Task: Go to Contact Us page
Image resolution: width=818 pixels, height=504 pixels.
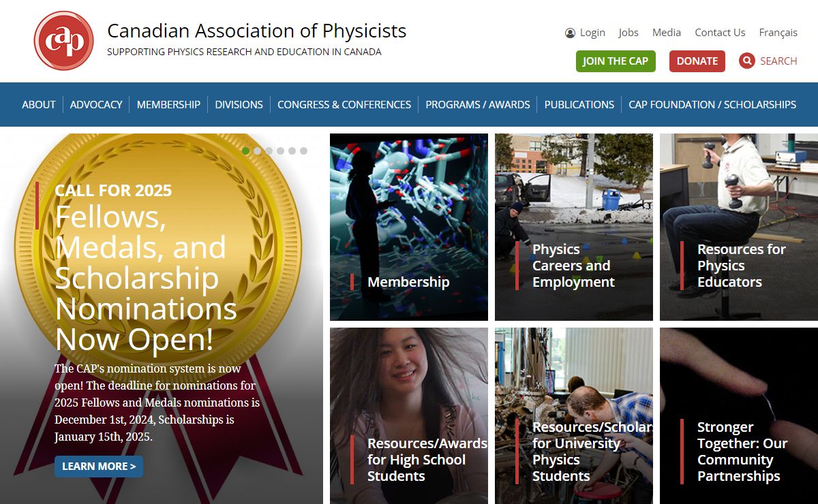Action: click(x=720, y=33)
